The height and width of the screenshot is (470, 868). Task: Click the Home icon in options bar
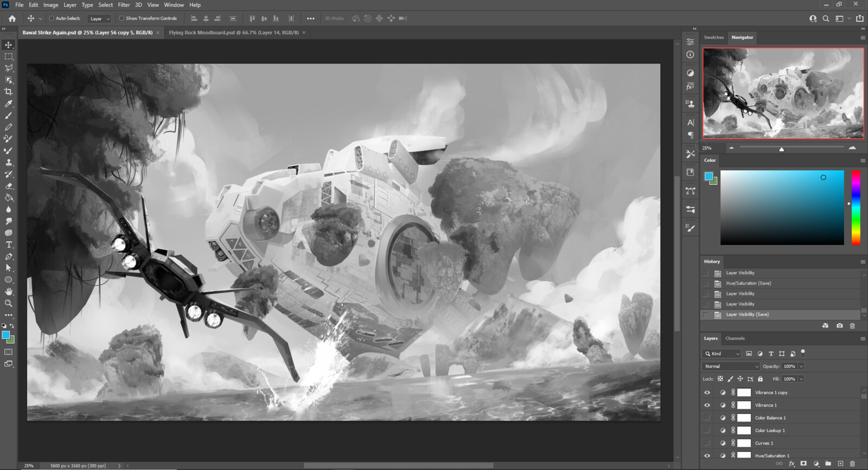pyautogui.click(x=12, y=18)
